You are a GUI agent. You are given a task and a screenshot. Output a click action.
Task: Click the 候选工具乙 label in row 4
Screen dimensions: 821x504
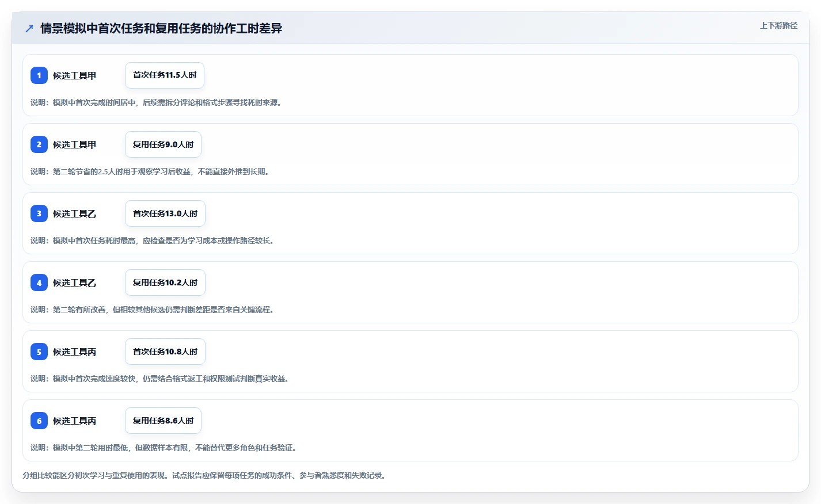tap(74, 282)
